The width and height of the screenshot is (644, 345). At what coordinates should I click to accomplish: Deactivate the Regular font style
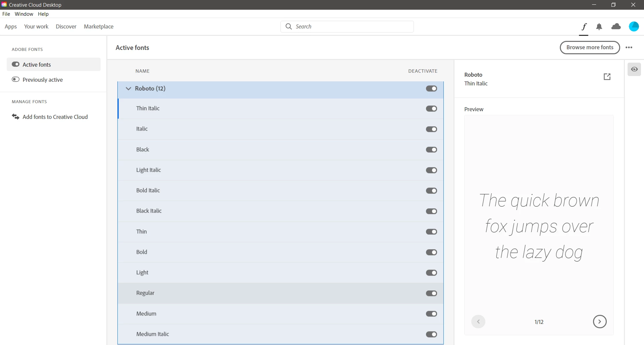[x=431, y=293]
